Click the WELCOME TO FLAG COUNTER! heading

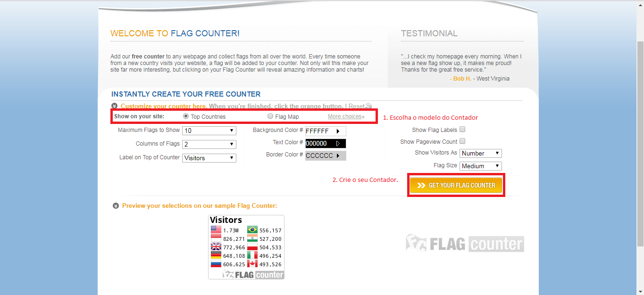(175, 33)
